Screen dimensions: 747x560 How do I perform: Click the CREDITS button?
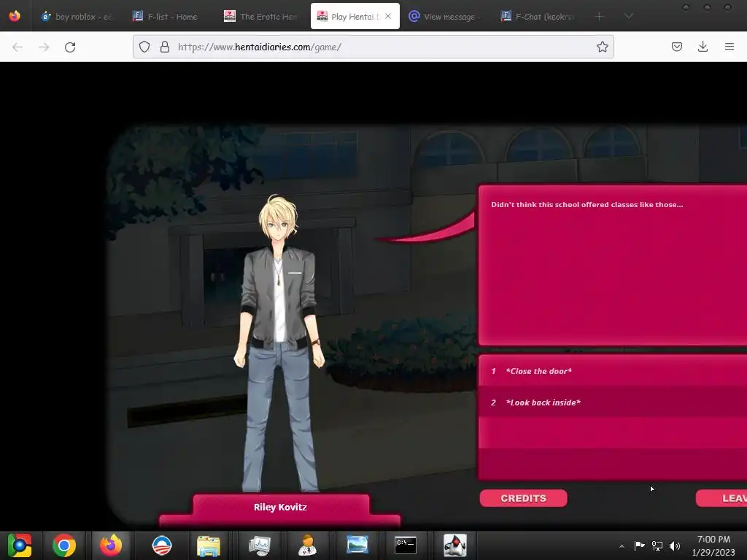523,498
